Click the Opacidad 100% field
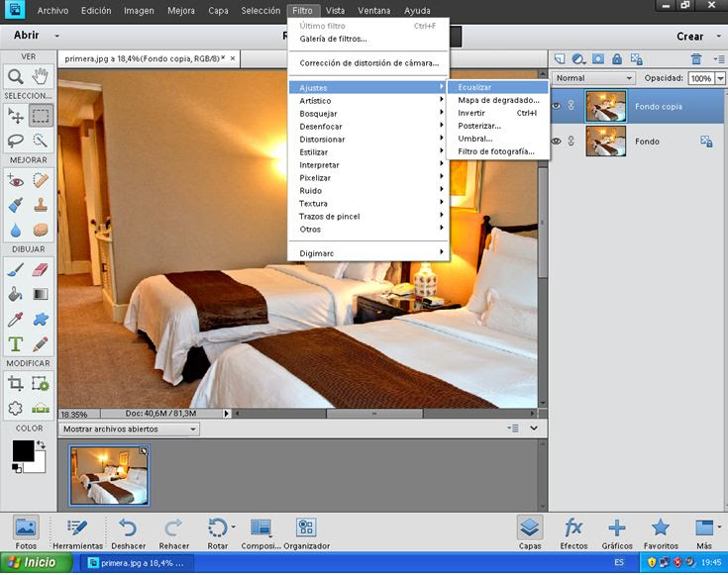Viewport: 728px width, 575px height. point(701,78)
